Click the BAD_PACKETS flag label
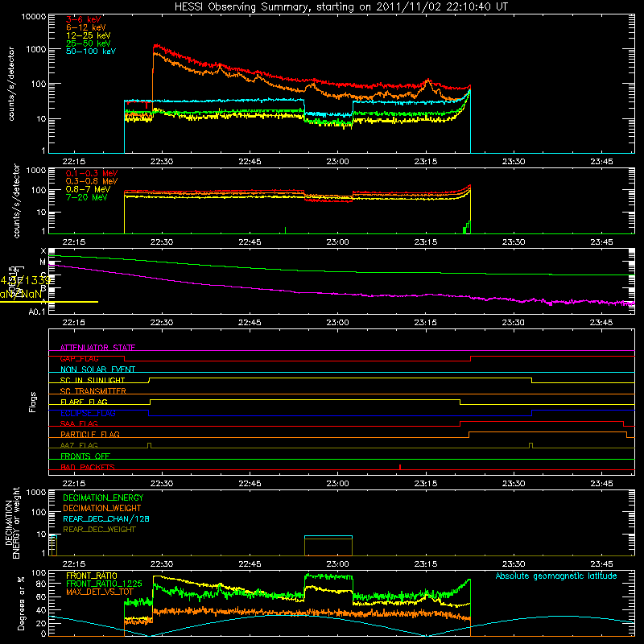This screenshot has width=644, height=644. click(88, 467)
